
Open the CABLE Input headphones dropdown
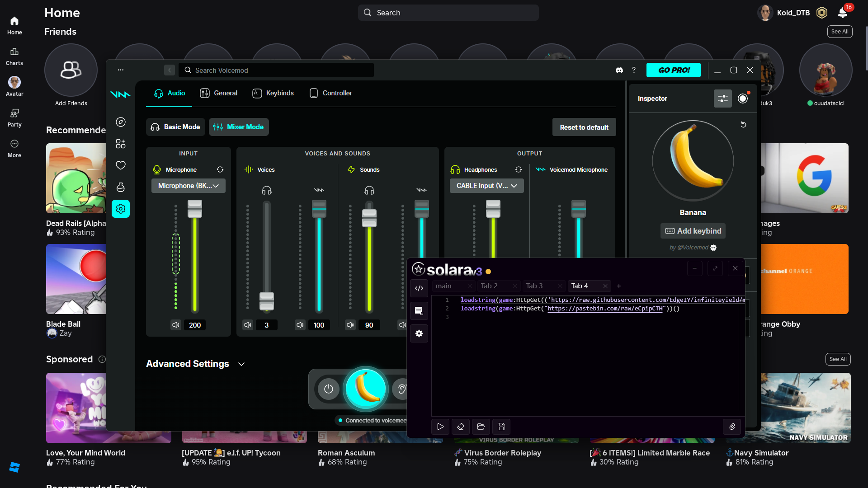point(486,186)
